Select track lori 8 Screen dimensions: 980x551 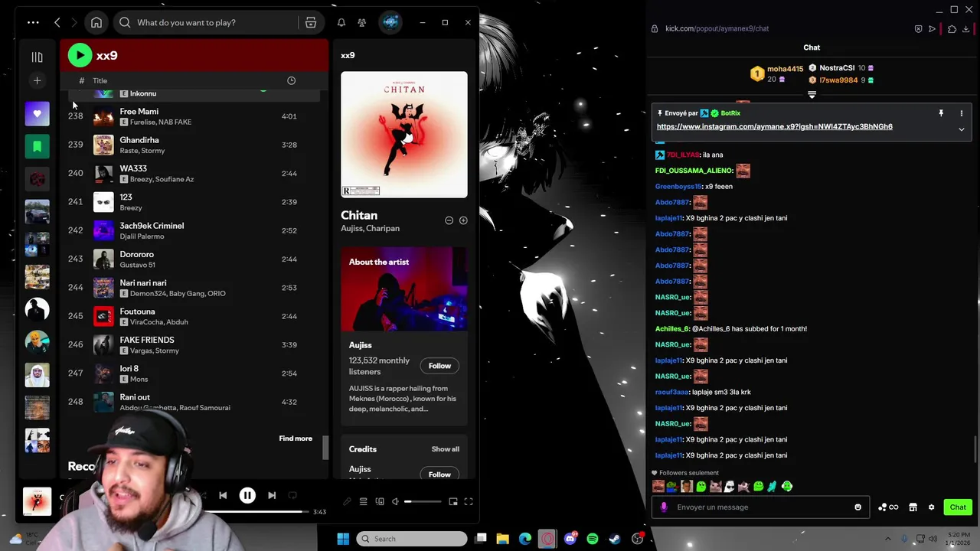pyautogui.click(x=191, y=373)
